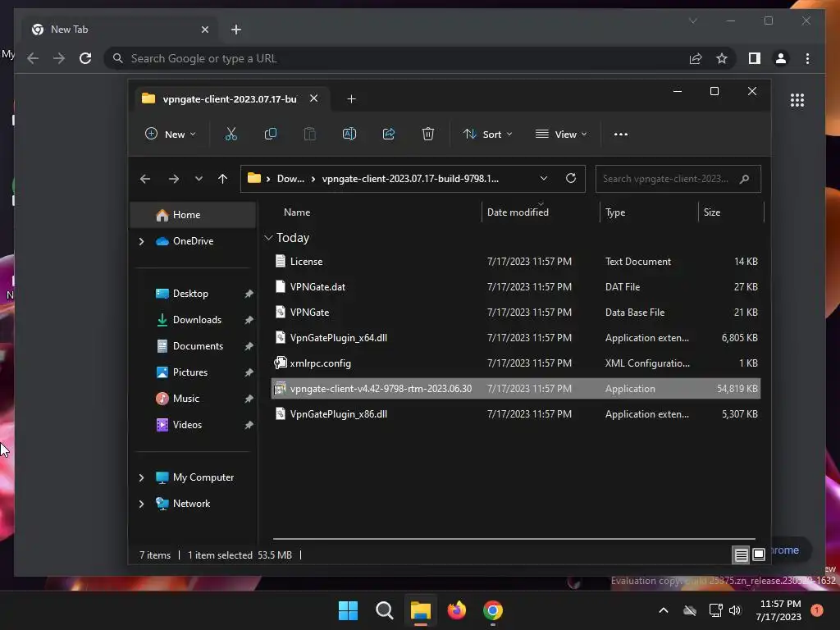Click Dow... breadcrumb in address bar

pos(290,179)
